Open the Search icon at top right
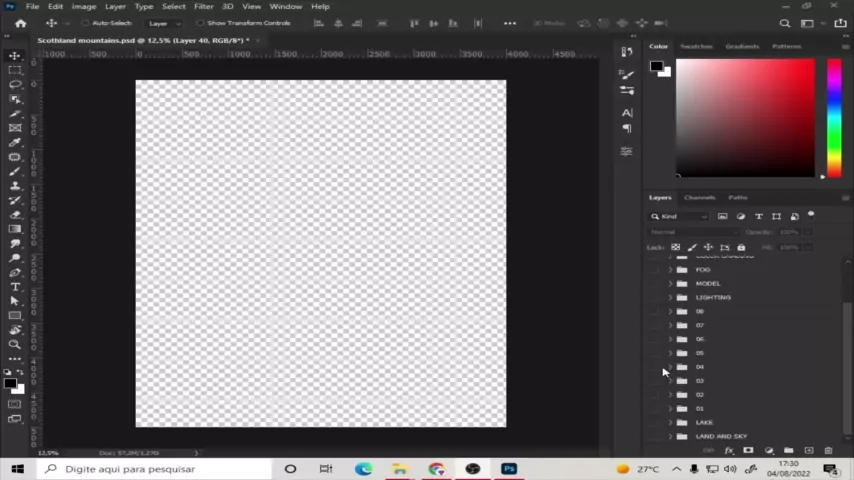The width and height of the screenshot is (854, 480). coord(784,23)
